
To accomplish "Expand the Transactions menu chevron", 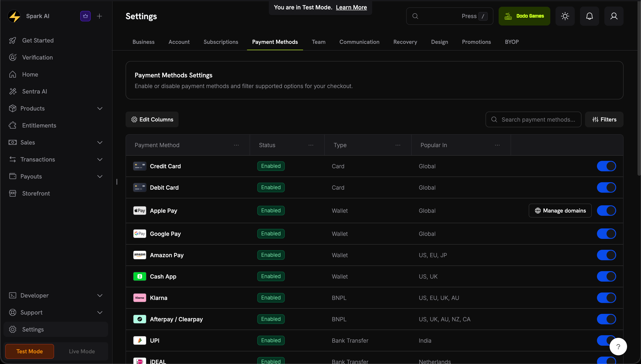I will click(100, 160).
